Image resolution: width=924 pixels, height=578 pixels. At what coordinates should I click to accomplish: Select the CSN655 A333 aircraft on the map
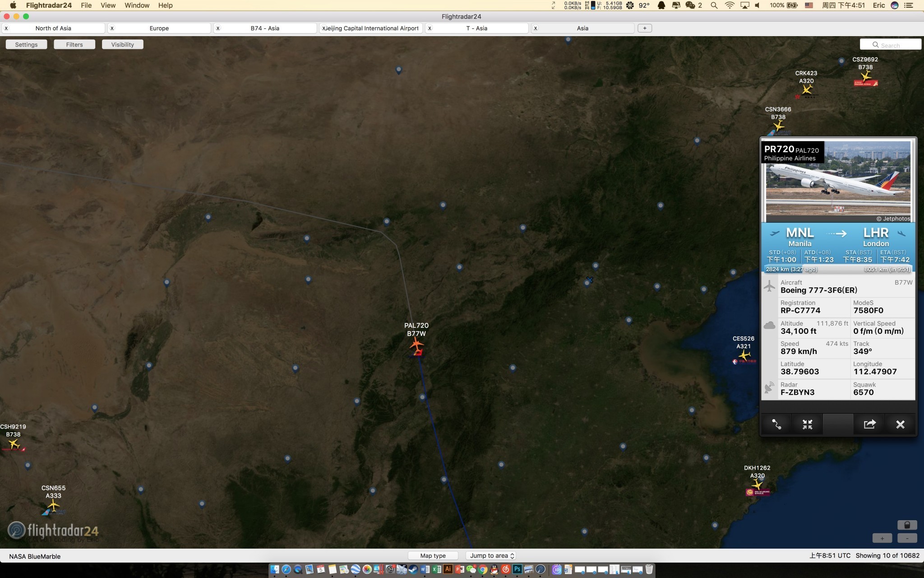pyautogui.click(x=53, y=504)
